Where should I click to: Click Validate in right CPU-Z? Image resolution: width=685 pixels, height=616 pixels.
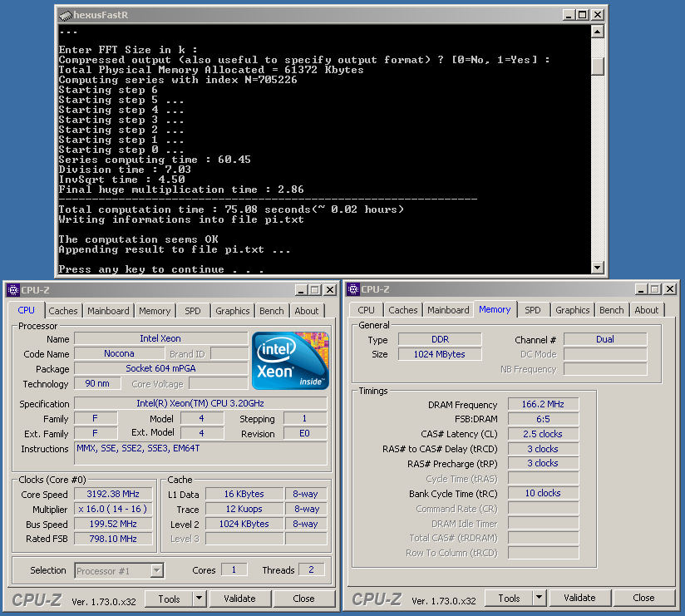(x=579, y=598)
